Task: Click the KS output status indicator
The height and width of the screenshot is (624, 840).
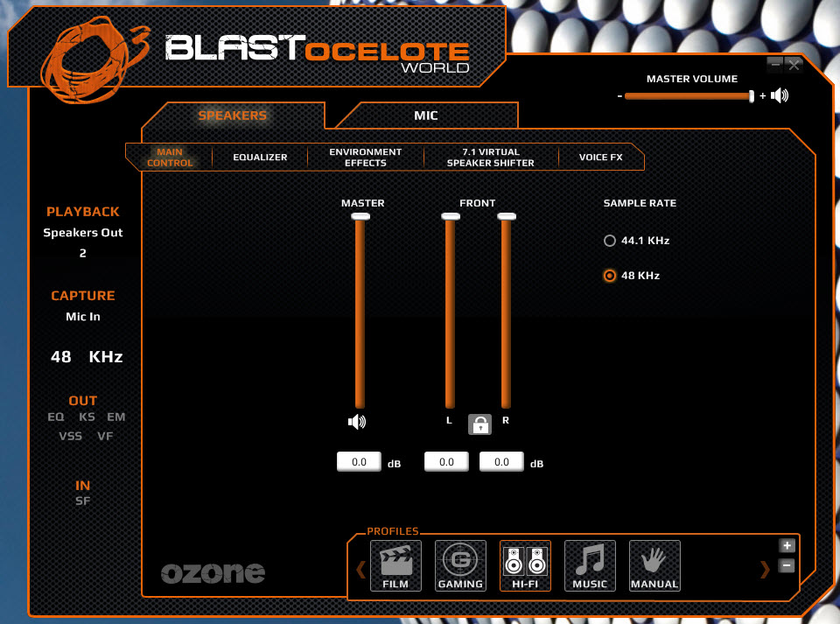Action: tap(87, 417)
